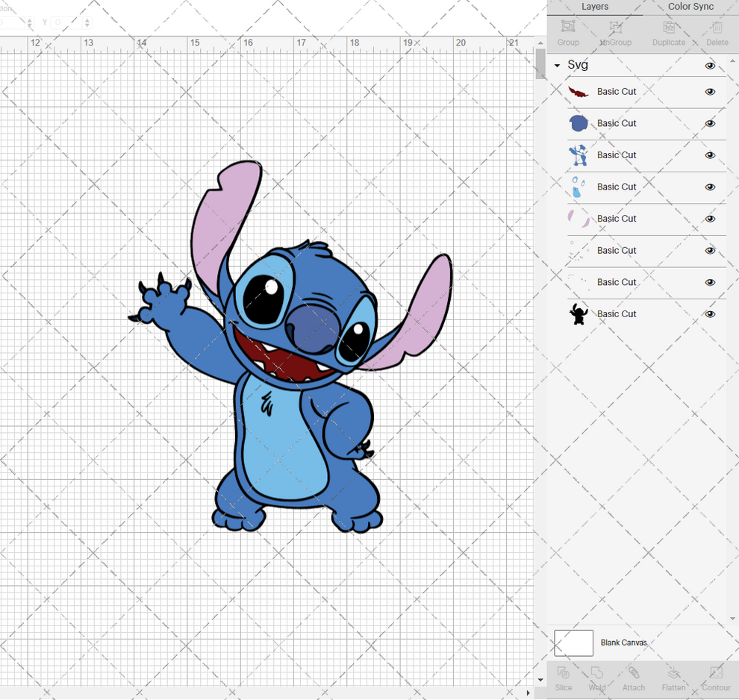Decrease the Y position with the stepper arrow

pyautogui.click(x=87, y=25)
